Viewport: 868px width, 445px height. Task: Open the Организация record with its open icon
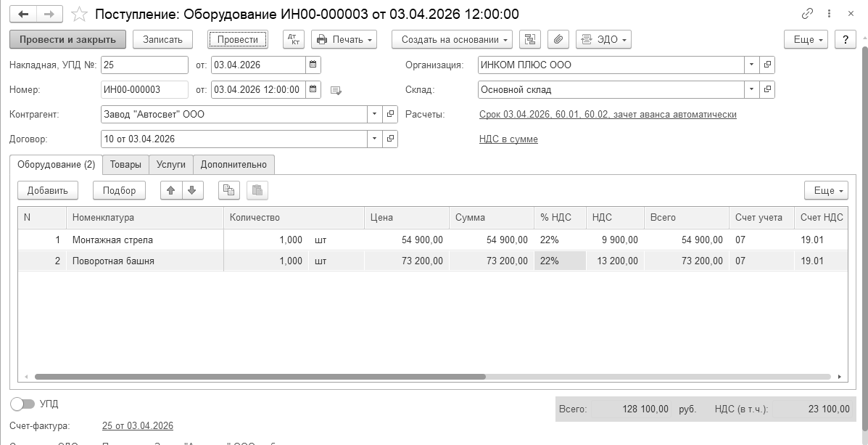tap(767, 65)
